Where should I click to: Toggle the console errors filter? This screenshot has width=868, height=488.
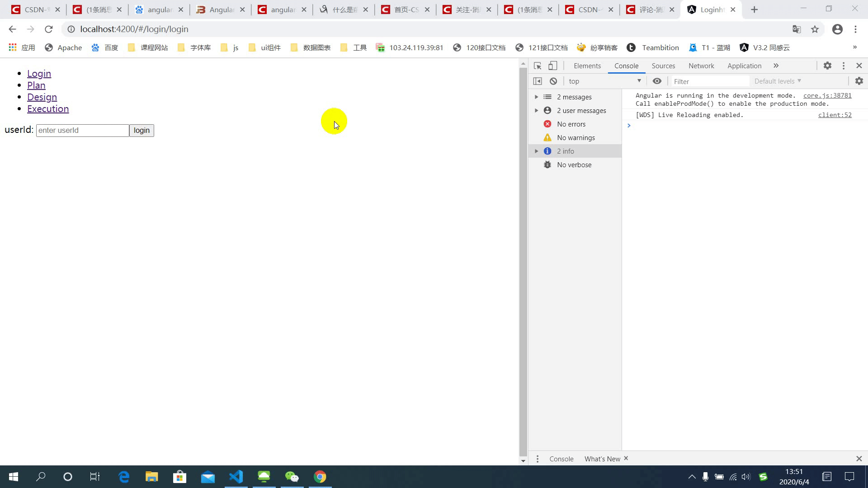(571, 124)
